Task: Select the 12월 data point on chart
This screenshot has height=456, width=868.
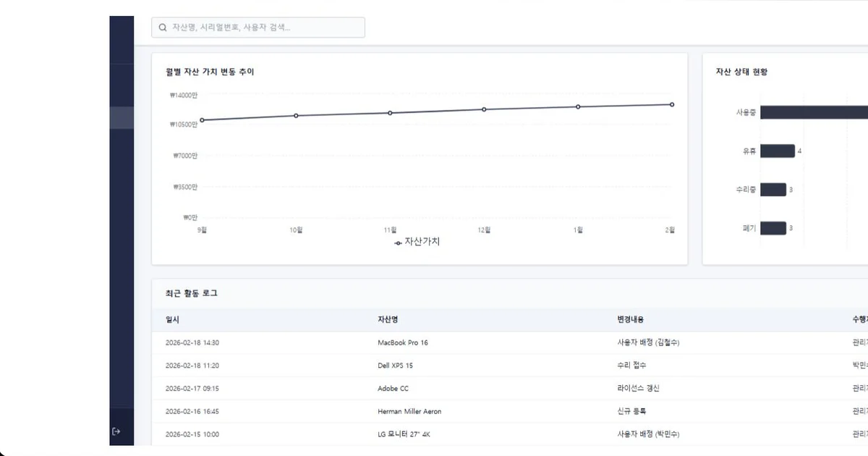Action: point(484,109)
